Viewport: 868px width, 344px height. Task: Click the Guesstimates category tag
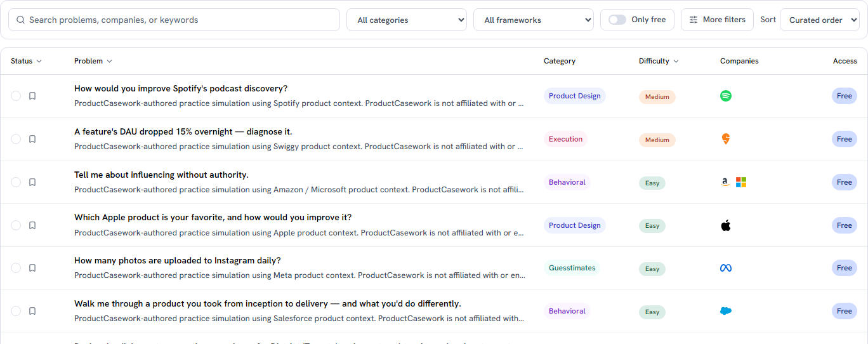(572, 268)
